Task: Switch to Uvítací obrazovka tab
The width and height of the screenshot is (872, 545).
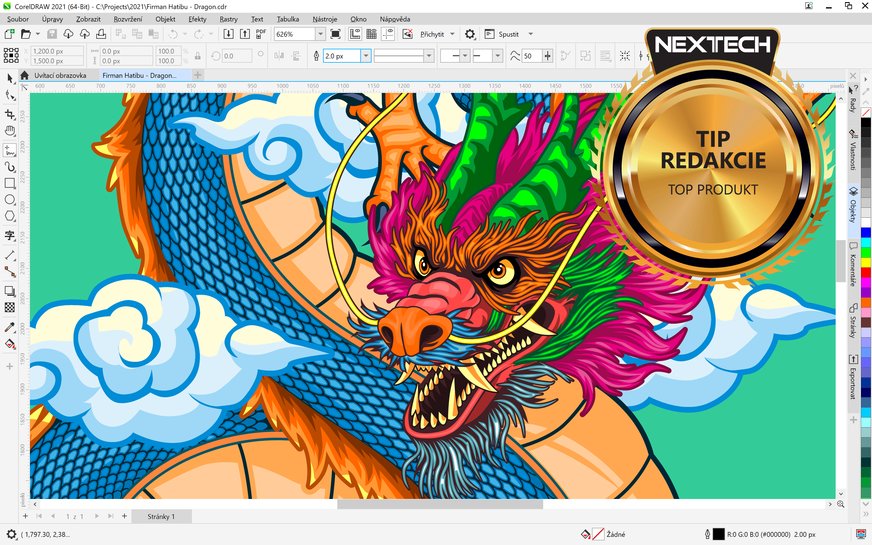Action: coord(58,75)
